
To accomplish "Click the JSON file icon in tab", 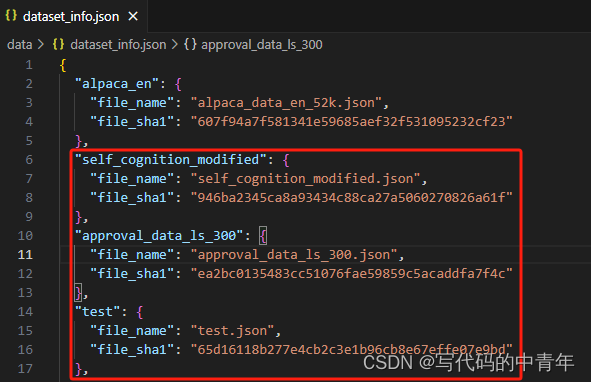I will [11, 16].
